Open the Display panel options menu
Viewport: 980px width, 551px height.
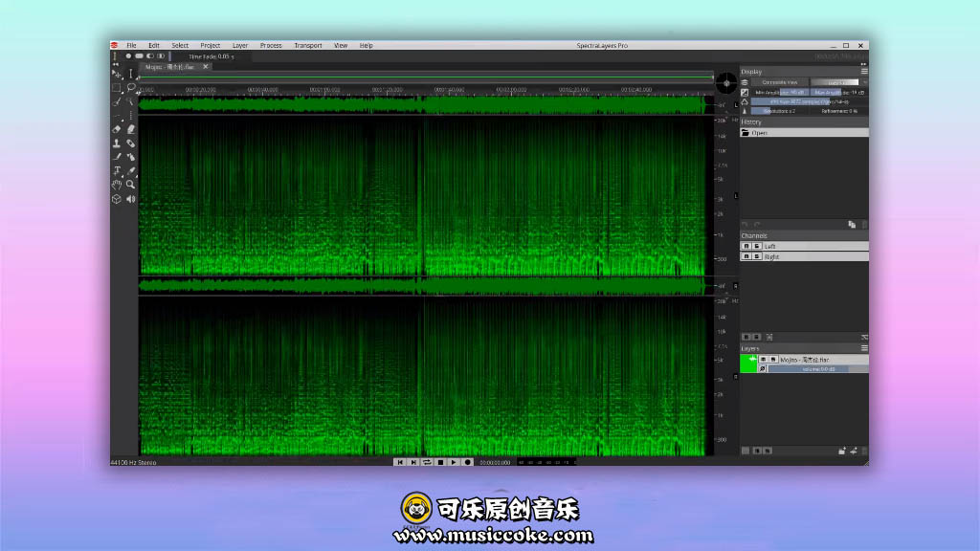coord(864,71)
